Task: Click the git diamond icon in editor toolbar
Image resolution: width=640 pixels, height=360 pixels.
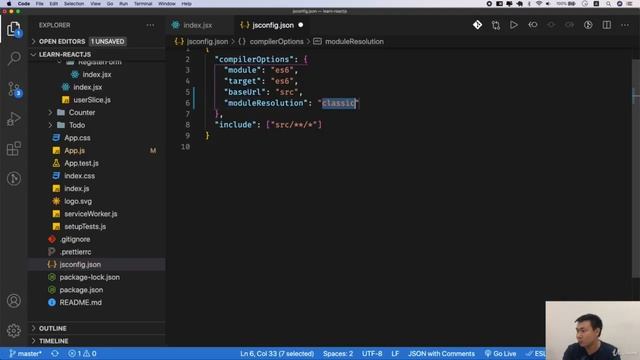Action: (477, 25)
